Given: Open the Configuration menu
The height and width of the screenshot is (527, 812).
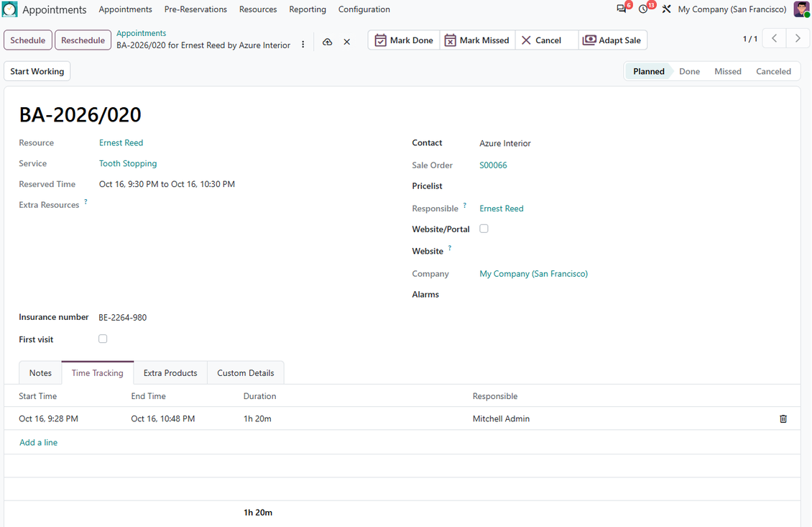Looking at the screenshot, I should coord(364,9).
